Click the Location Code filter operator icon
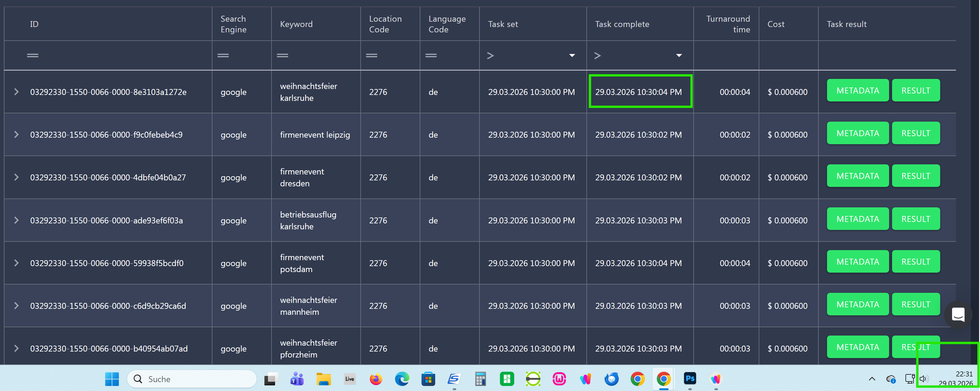 371,55
